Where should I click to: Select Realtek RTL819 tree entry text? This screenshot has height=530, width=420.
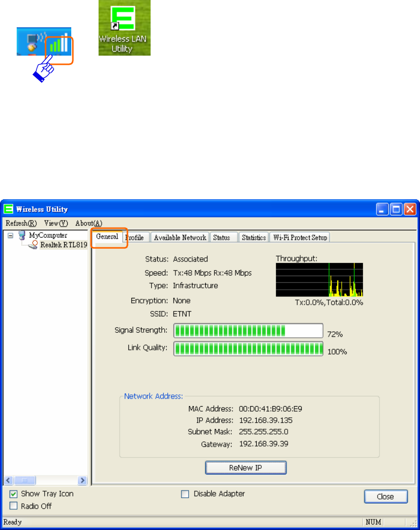[x=64, y=245]
